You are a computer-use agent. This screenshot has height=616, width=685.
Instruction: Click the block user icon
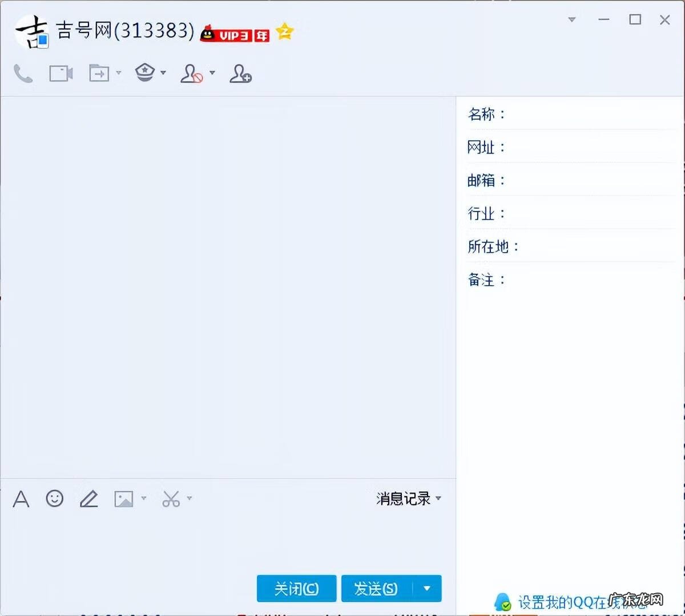192,74
